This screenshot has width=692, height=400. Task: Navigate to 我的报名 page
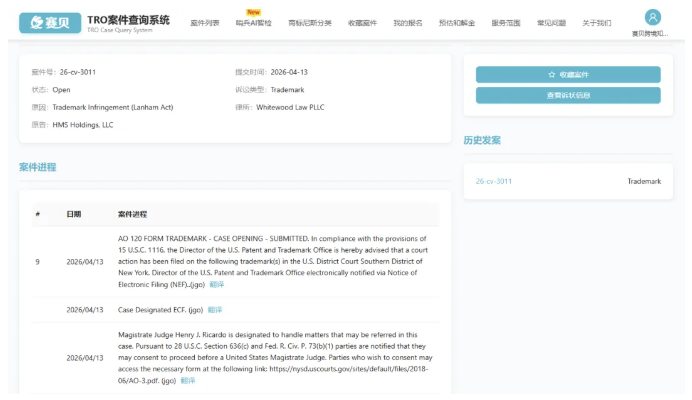(x=406, y=22)
